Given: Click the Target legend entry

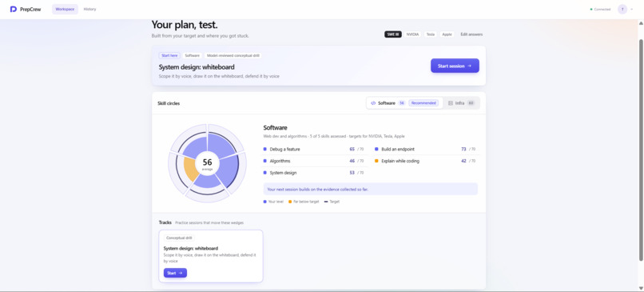Looking at the screenshot, I should 332,202.
